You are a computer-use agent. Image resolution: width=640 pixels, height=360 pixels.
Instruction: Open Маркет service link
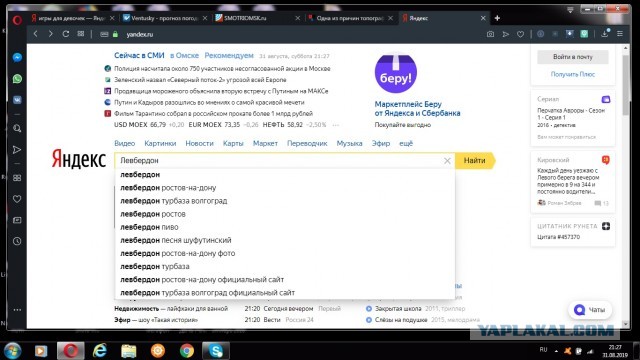[265, 143]
